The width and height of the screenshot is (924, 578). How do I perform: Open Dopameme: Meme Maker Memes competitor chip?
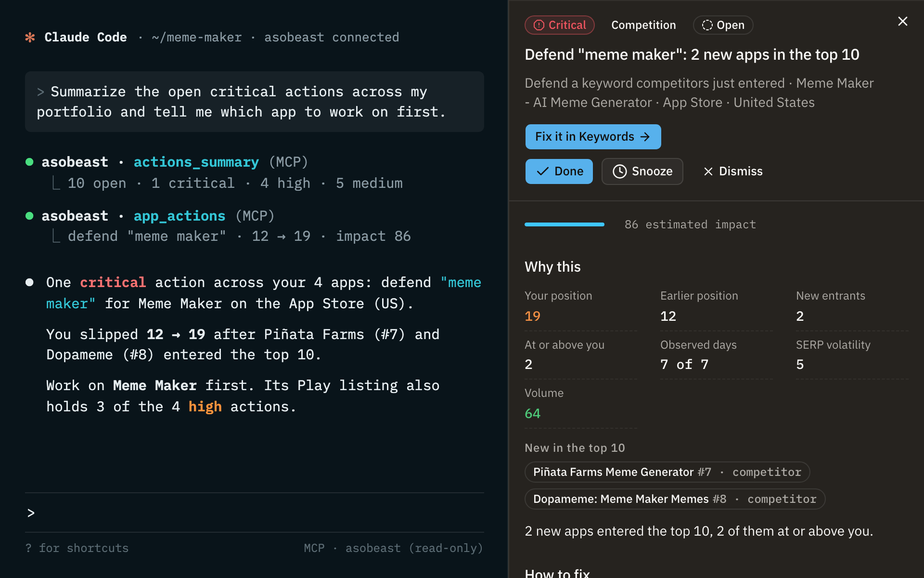click(675, 499)
